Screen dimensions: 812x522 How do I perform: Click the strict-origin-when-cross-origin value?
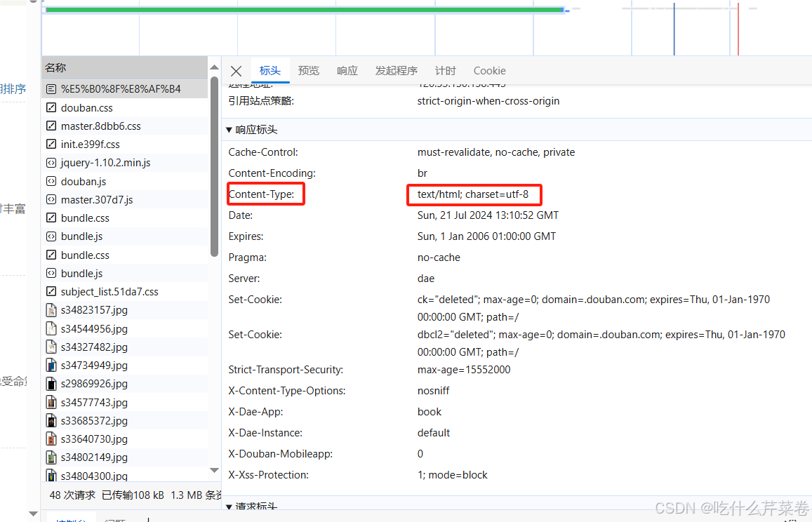[488, 101]
